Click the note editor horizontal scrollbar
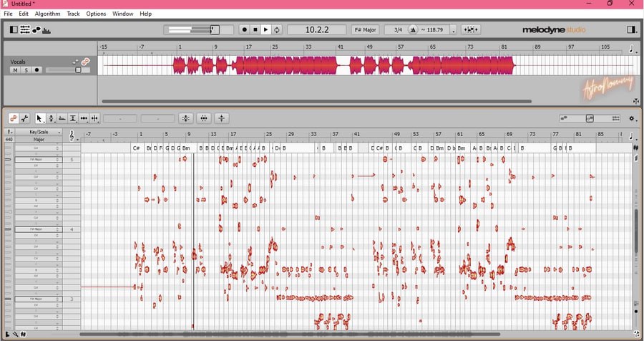This screenshot has height=341, width=644. [x=290, y=335]
